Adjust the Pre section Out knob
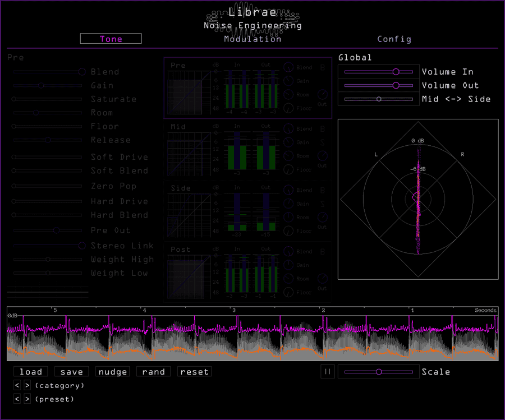Image resolution: width=505 pixels, height=420 pixels. point(323,95)
